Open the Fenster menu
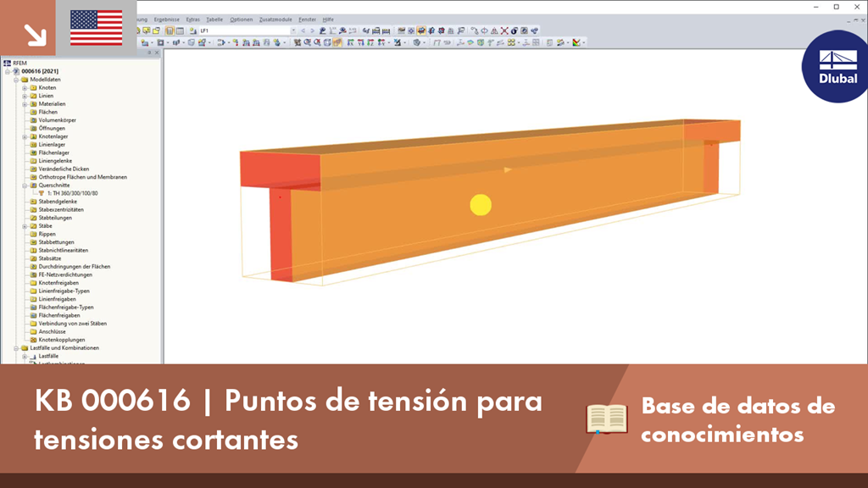Image resolution: width=868 pixels, height=488 pixels. point(307,19)
